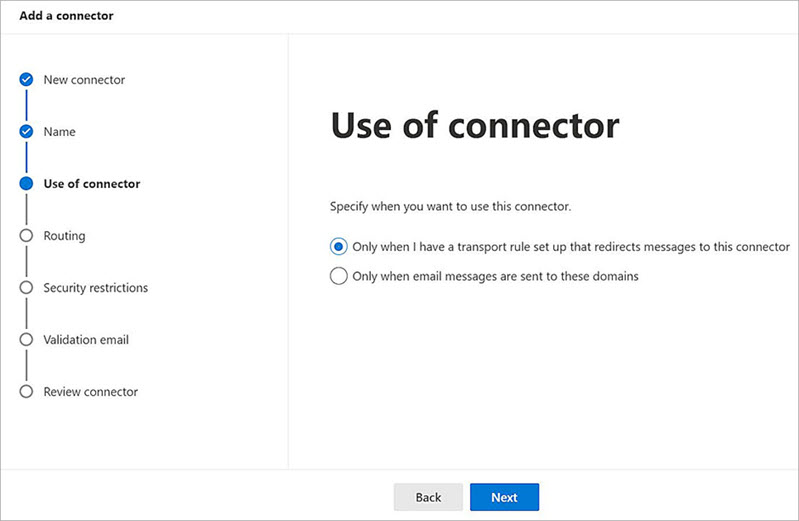Click the Validation email step circle
The image size is (799, 521).
[x=26, y=340]
